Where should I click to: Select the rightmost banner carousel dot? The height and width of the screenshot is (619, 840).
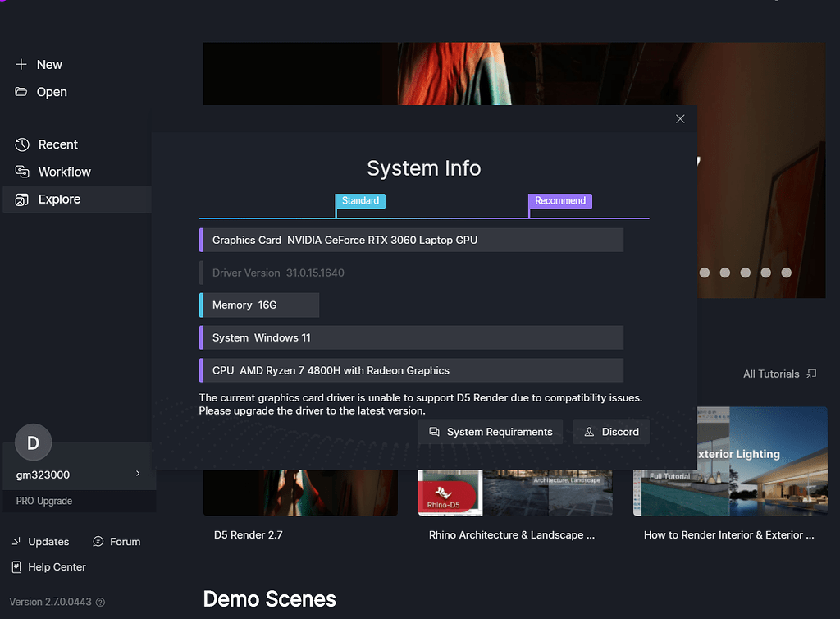click(x=787, y=273)
